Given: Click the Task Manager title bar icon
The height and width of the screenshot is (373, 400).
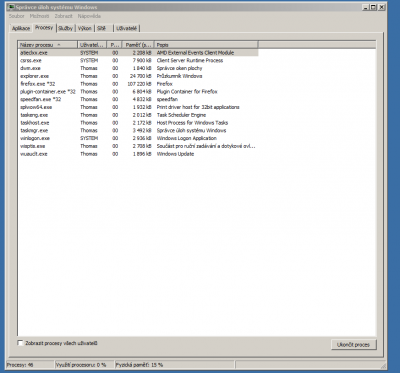Looking at the screenshot, I should click(11, 7).
